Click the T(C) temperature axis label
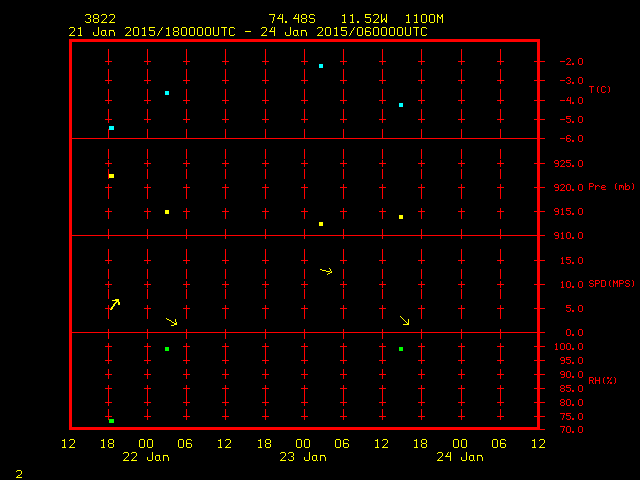Viewport: 640px width, 480px height. click(599, 90)
